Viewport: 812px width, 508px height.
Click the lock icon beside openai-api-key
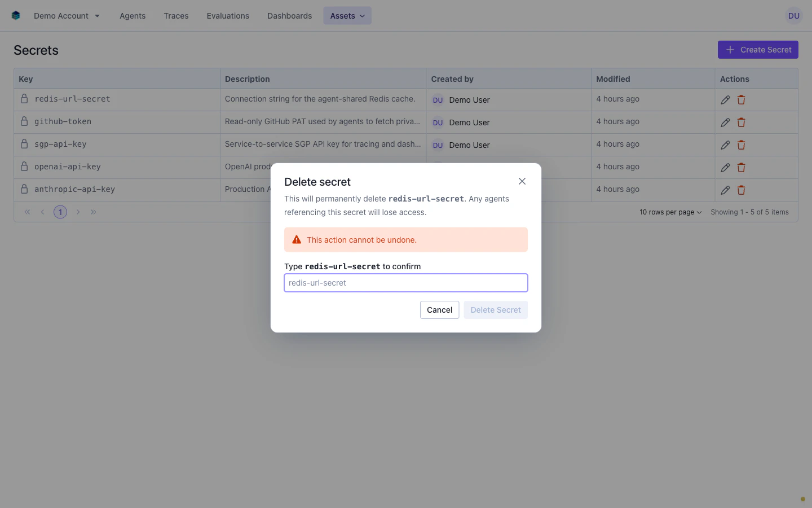[24, 167]
